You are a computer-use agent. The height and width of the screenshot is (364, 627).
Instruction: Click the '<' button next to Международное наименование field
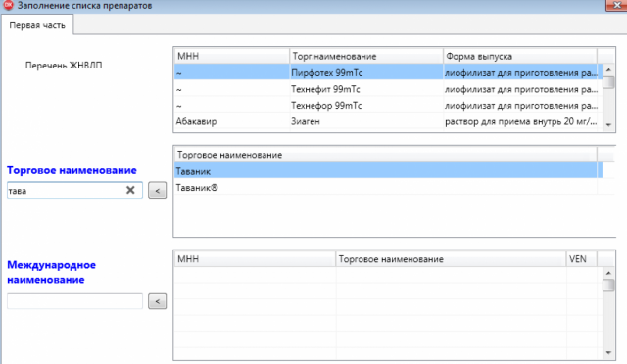tap(157, 300)
